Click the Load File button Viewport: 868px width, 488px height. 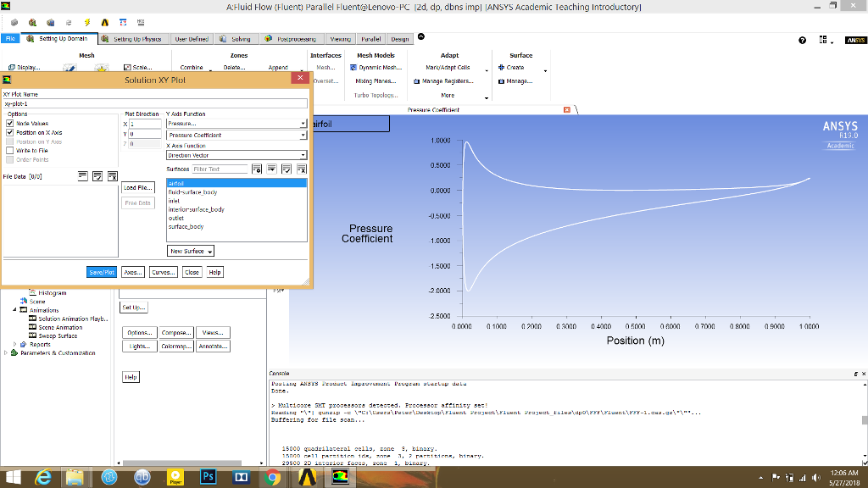coord(136,187)
